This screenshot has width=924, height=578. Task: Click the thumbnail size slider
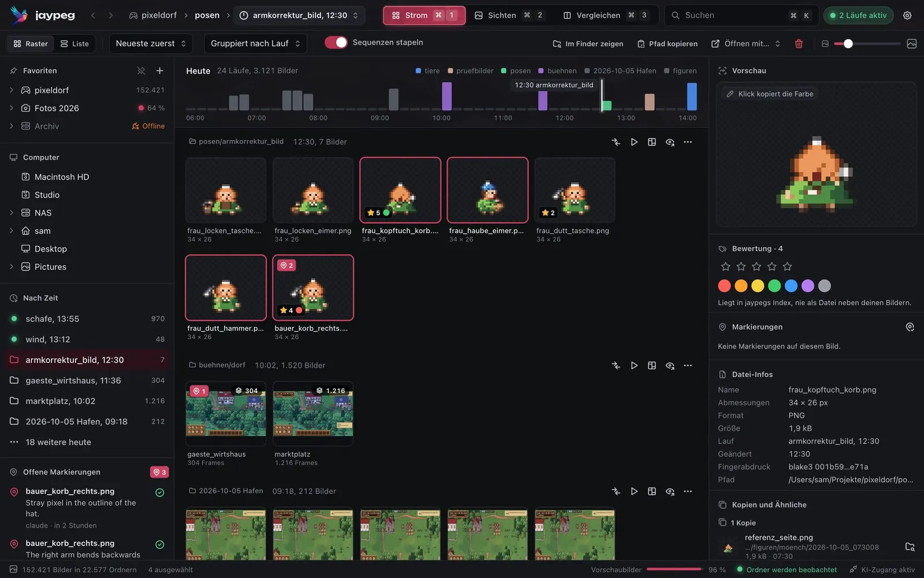[867, 43]
